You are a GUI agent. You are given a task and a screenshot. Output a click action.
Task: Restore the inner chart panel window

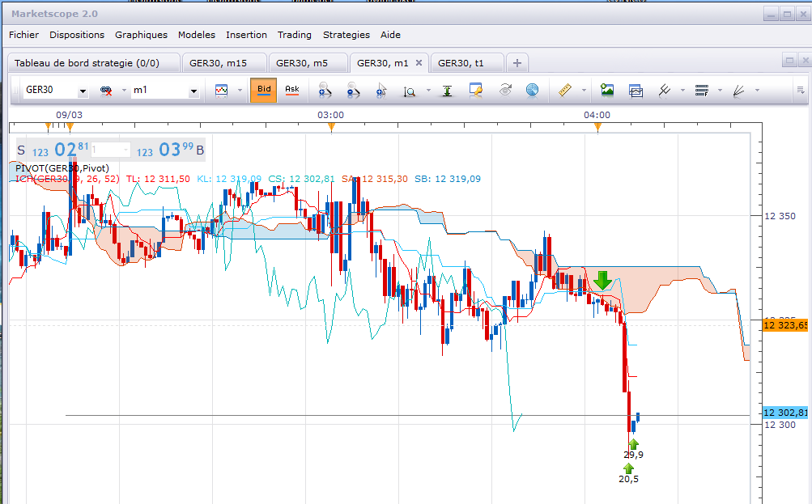(789, 61)
